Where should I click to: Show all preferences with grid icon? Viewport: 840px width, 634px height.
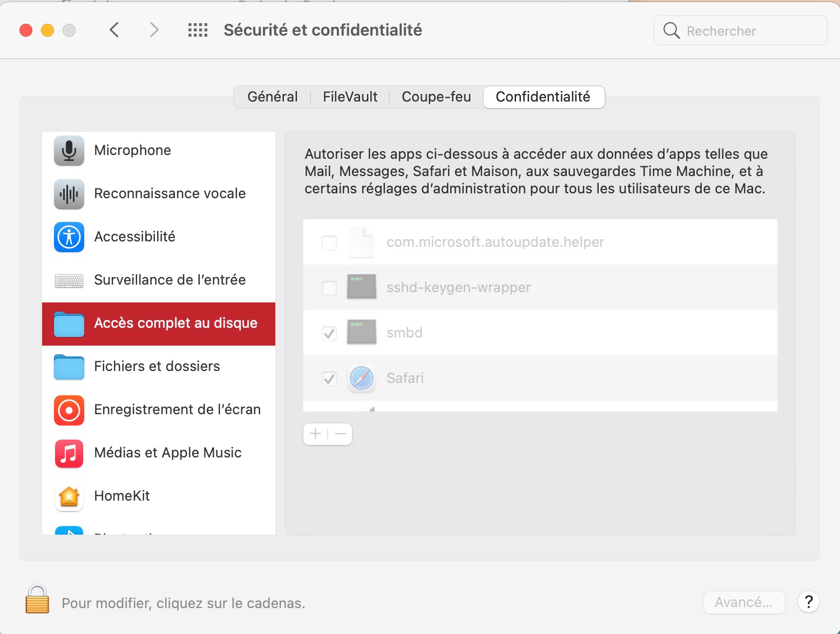pos(198,30)
